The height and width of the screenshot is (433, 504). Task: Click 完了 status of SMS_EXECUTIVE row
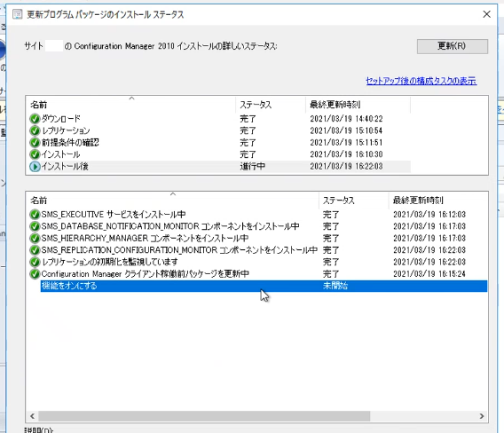[331, 215]
